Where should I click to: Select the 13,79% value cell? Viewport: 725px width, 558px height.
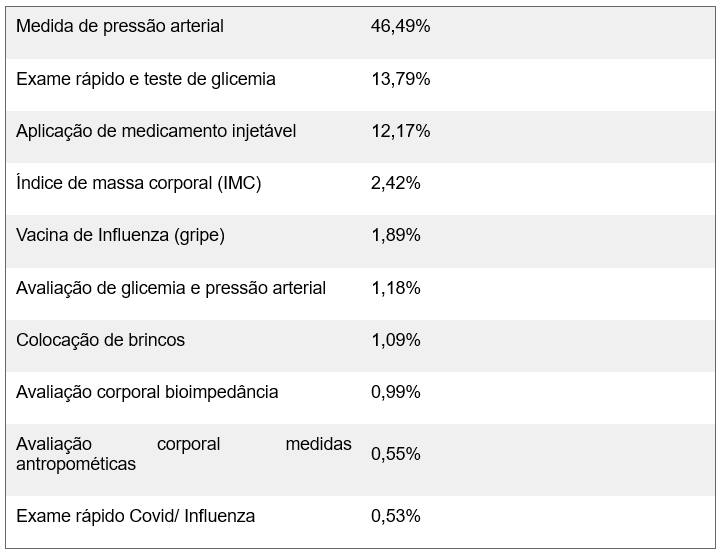[x=400, y=79]
